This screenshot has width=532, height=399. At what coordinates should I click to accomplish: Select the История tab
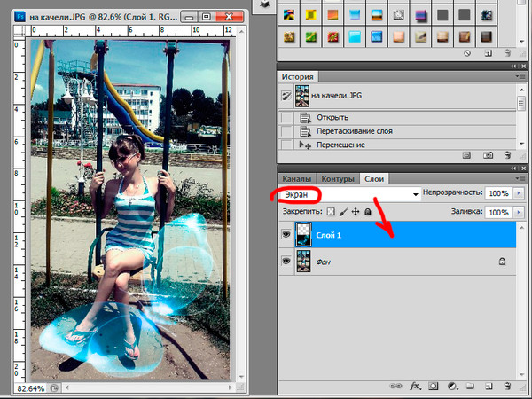(x=298, y=76)
